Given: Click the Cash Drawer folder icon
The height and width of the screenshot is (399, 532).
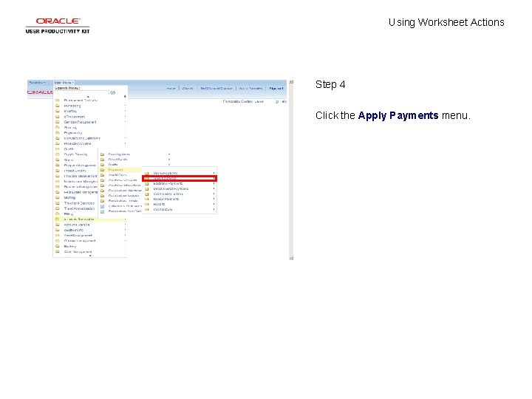Looking at the screenshot, I should (147, 210).
